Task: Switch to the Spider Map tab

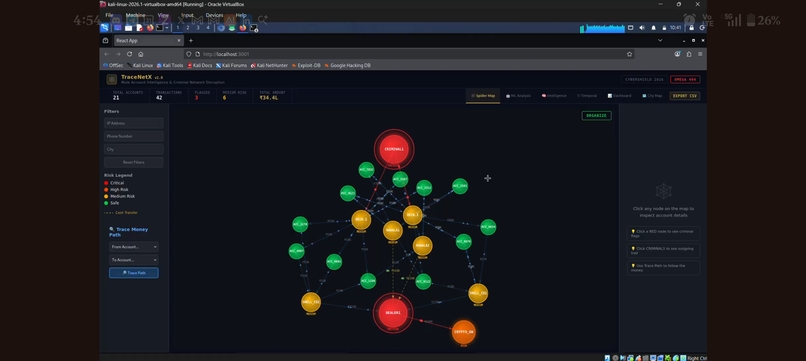Action: (x=483, y=96)
